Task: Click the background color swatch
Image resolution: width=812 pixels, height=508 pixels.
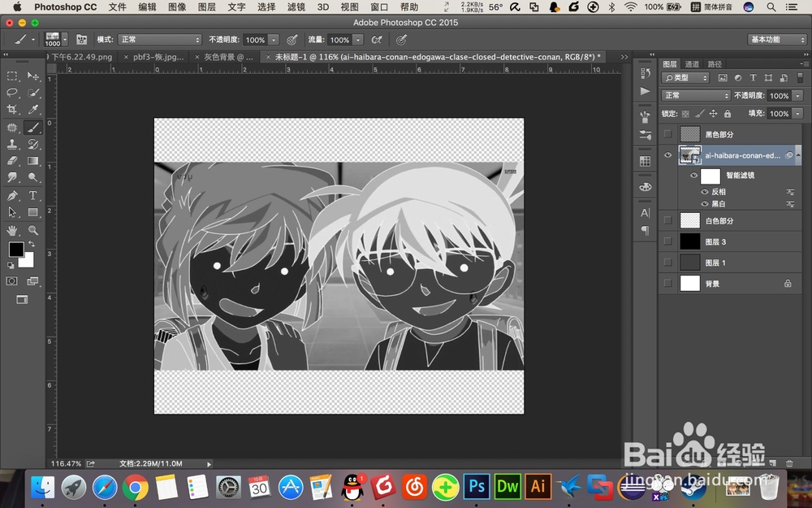Action: 28,261
